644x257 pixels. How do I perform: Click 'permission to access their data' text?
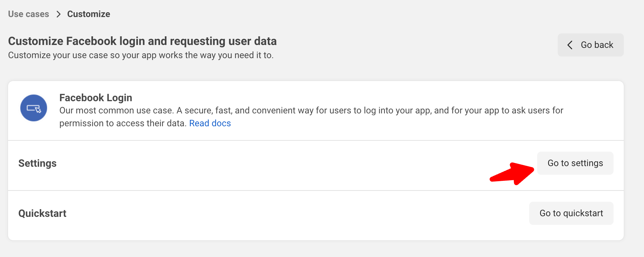pos(123,123)
